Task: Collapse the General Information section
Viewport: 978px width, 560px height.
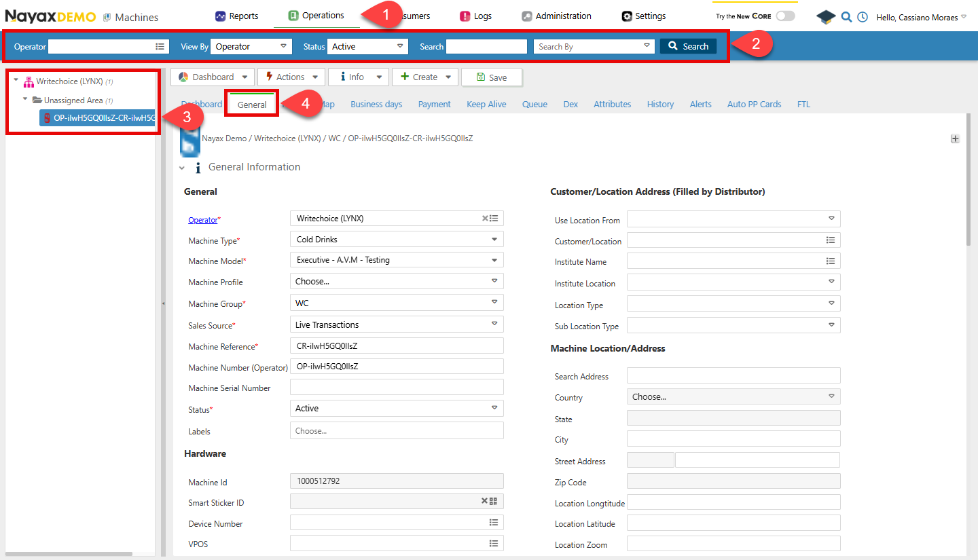Action: pyautogui.click(x=181, y=168)
